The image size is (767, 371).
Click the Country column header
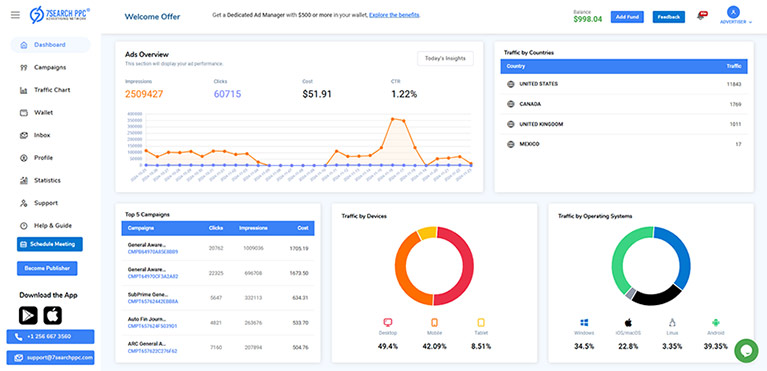516,66
